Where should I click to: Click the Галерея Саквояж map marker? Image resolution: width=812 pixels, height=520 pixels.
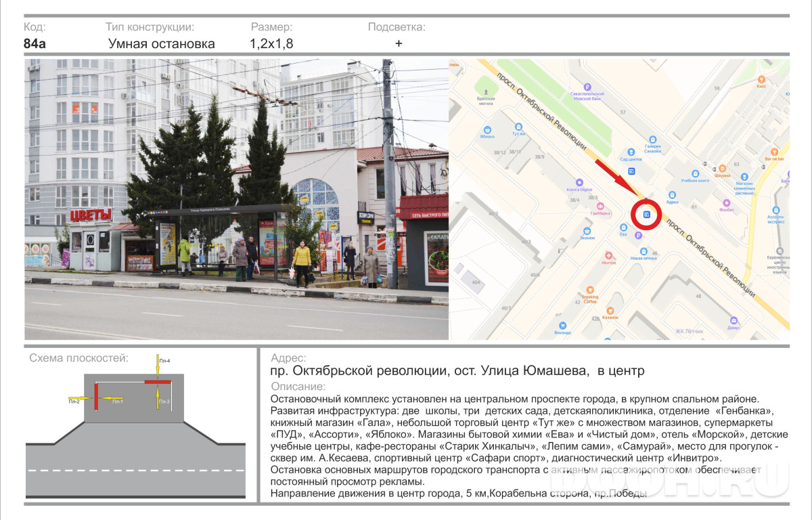pyautogui.click(x=652, y=138)
